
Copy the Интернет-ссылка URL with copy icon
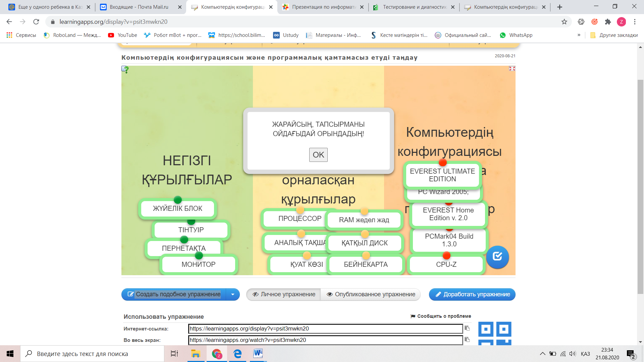tap(467, 328)
